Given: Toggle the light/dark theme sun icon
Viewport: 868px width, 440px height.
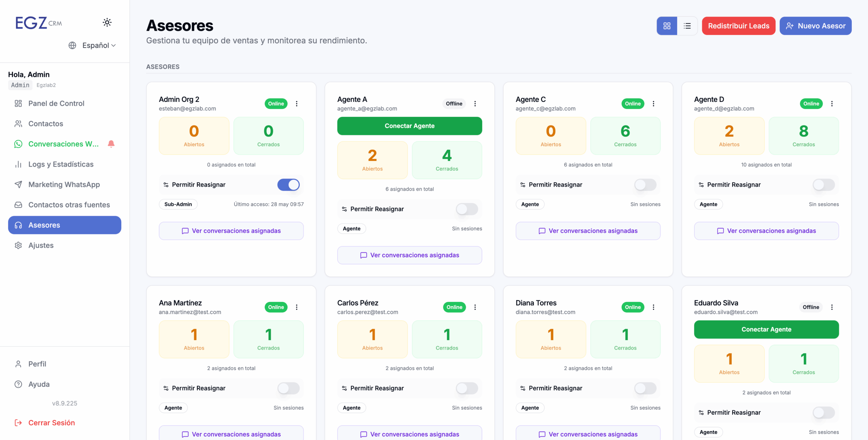Looking at the screenshot, I should point(107,22).
